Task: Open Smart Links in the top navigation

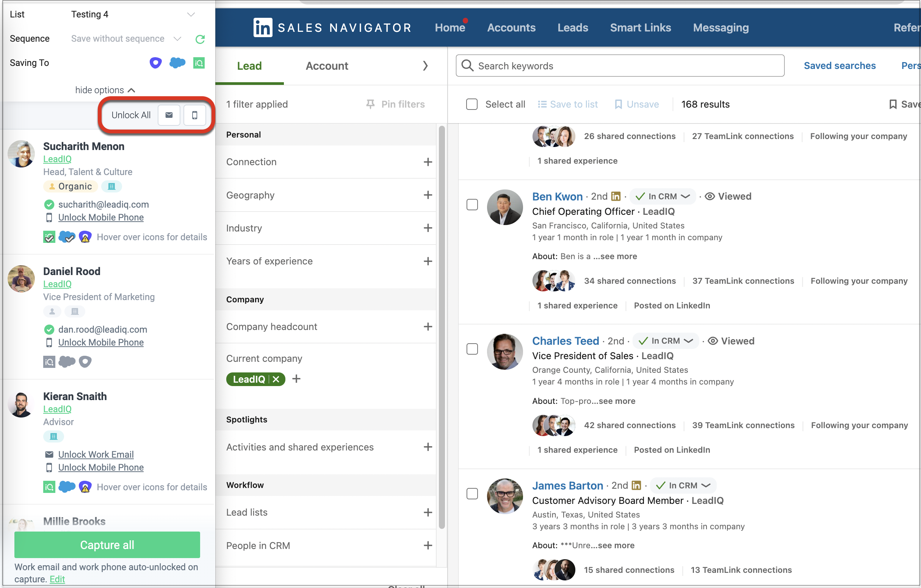Action: pyautogui.click(x=640, y=28)
